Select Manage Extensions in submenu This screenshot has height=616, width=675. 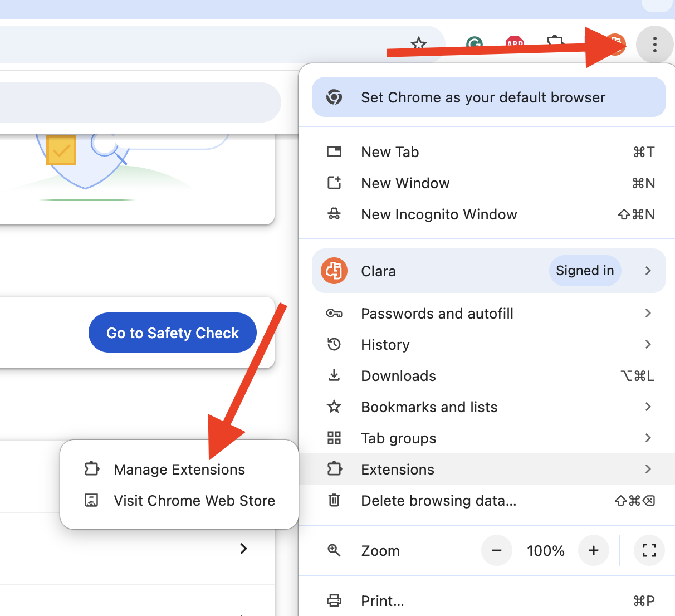pos(179,470)
